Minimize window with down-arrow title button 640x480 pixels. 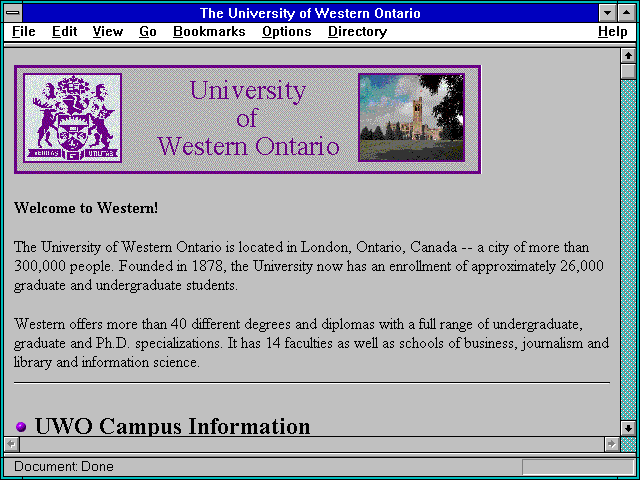pos(607,13)
